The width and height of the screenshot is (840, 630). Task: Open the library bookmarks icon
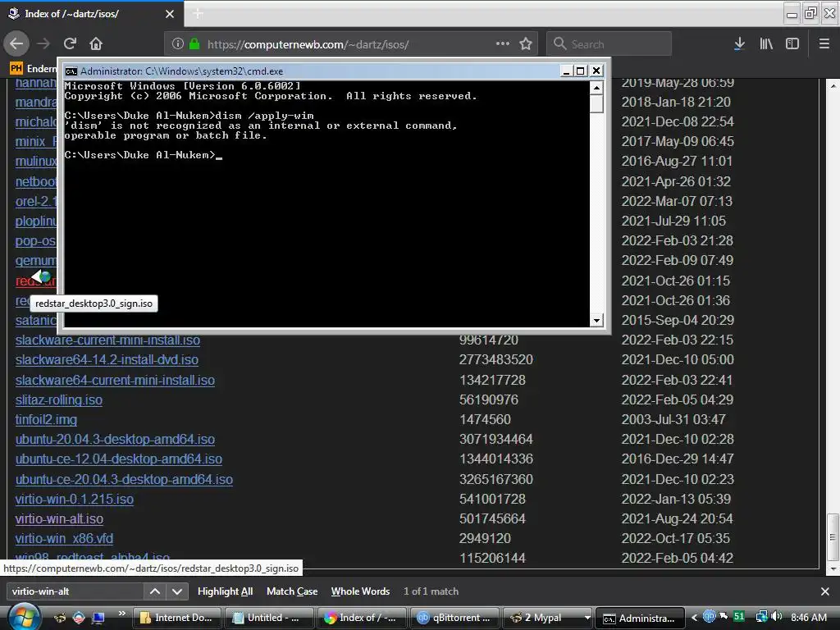tap(766, 44)
